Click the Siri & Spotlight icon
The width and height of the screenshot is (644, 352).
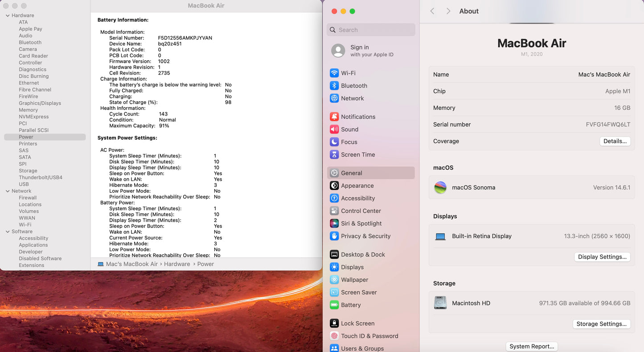(334, 224)
